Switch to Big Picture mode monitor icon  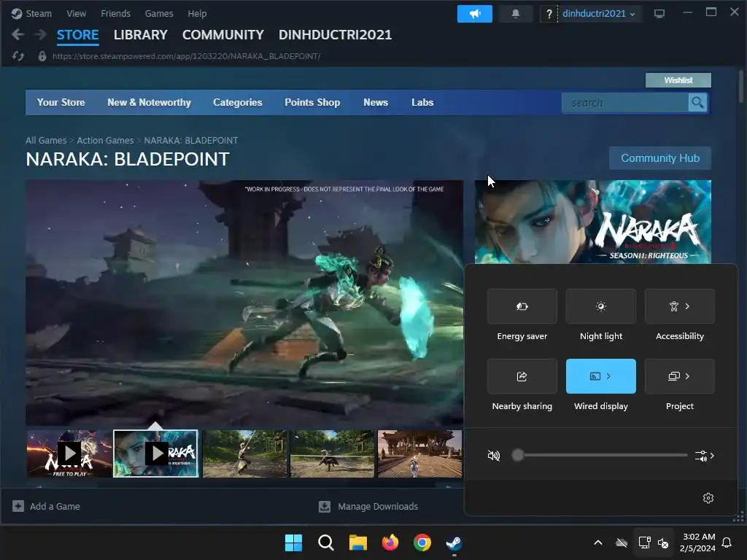pyautogui.click(x=659, y=14)
